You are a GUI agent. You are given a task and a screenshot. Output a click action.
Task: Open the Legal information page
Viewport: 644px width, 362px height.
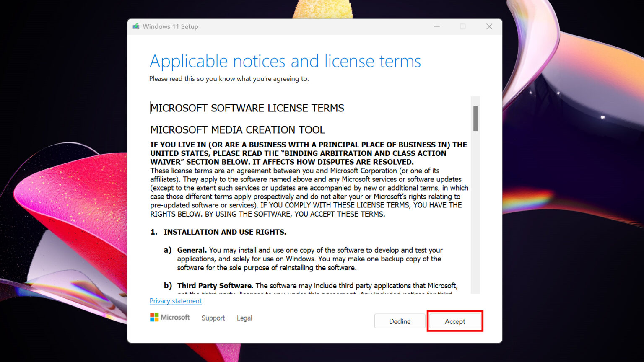(244, 318)
